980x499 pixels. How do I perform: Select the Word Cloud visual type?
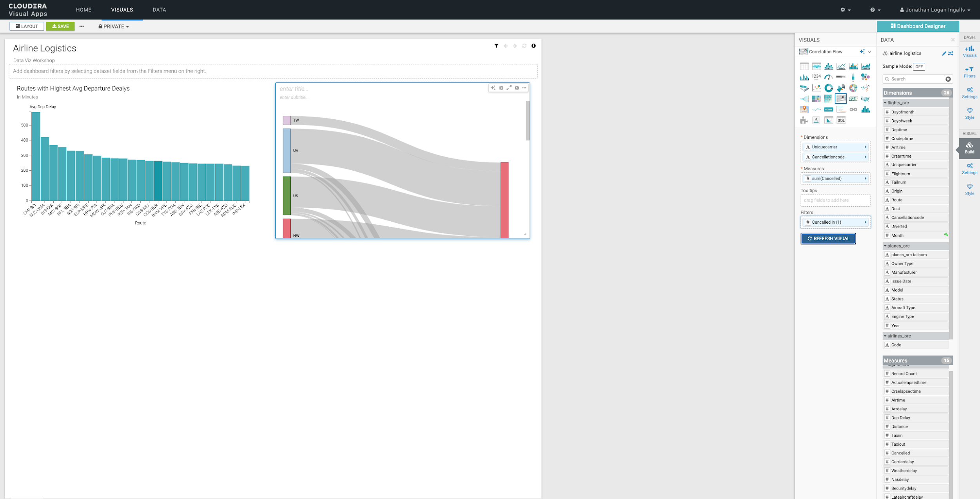pos(804,88)
